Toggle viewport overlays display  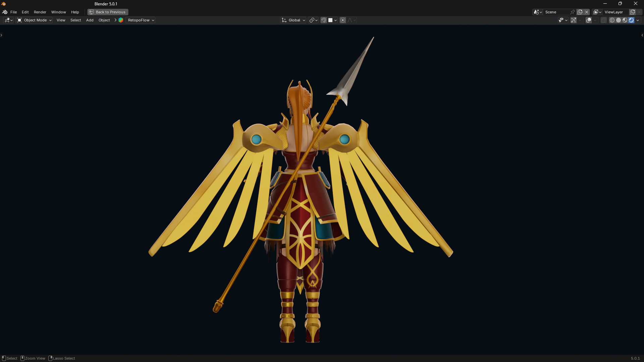(x=589, y=20)
